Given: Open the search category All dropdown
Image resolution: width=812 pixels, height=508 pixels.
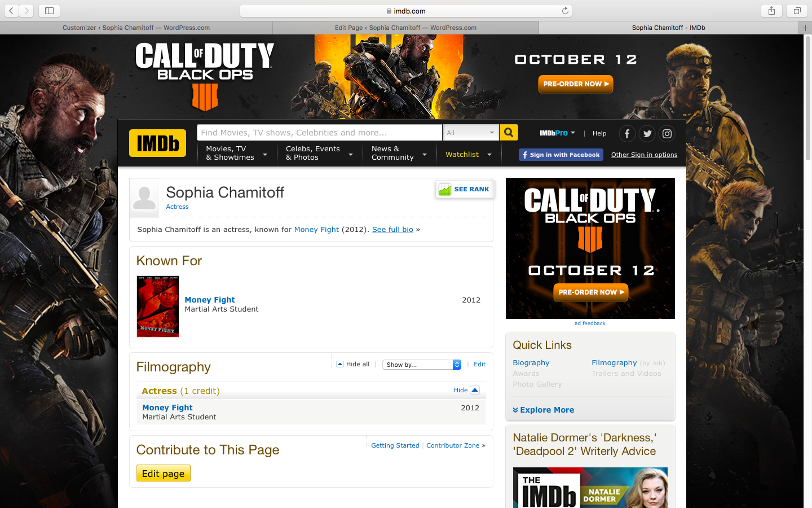Looking at the screenshot, I should pyautogui.click(x=470, y=133).
